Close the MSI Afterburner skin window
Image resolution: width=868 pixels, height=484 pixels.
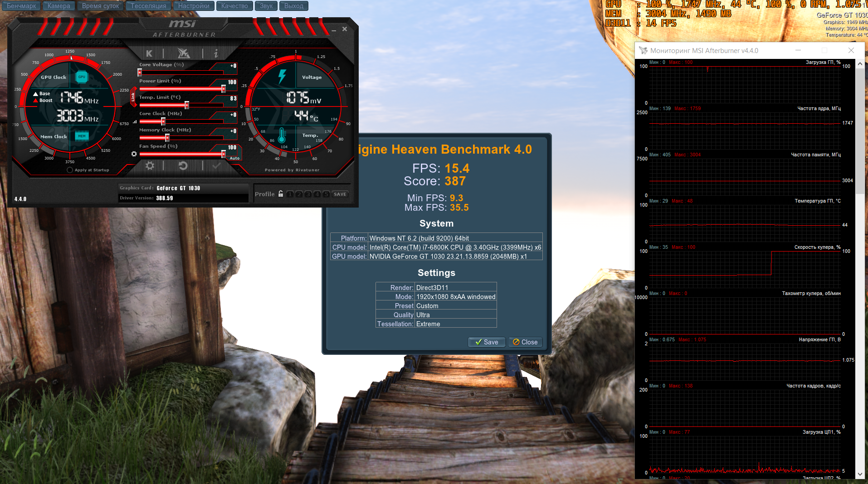345,29
